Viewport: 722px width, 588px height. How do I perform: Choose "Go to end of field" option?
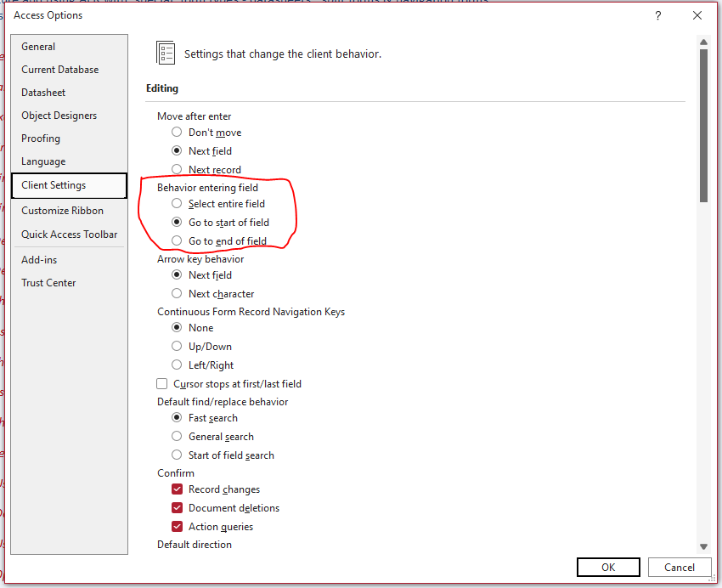(x=177, y=241)
